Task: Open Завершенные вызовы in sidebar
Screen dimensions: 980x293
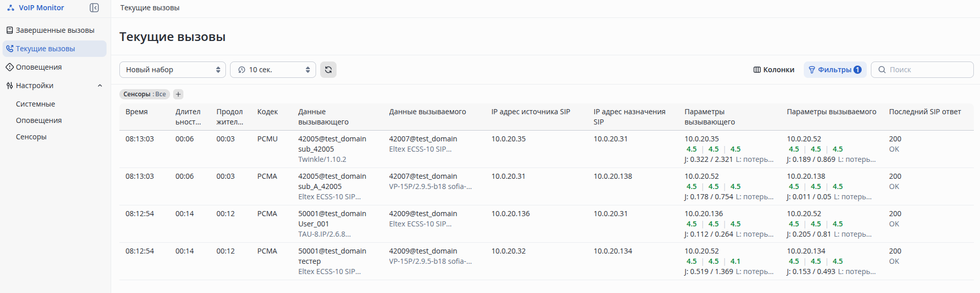Action: pyautogui.click(x=55, y=30)
